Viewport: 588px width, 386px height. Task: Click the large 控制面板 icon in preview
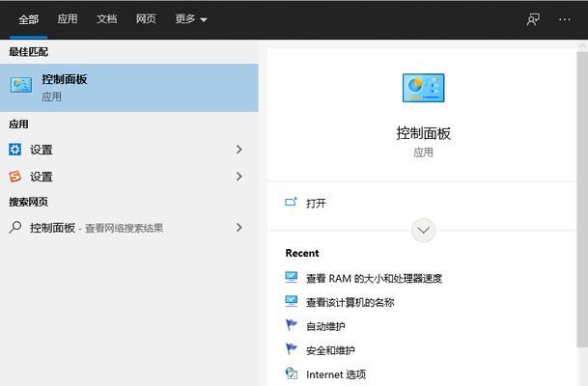tap(423, 88)
